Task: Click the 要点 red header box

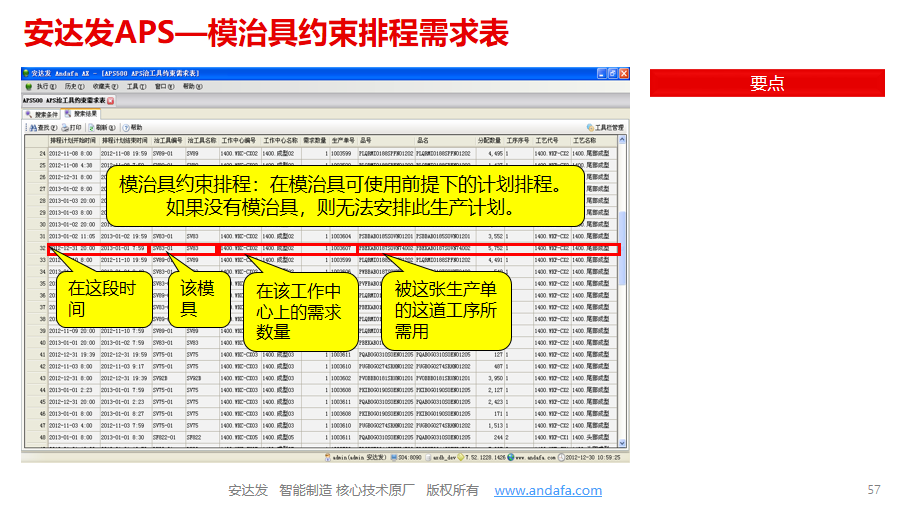Action: point(767,83)
